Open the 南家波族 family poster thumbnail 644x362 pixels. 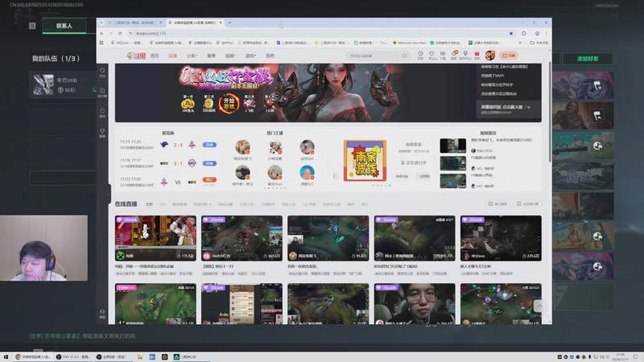click(365, 160)
